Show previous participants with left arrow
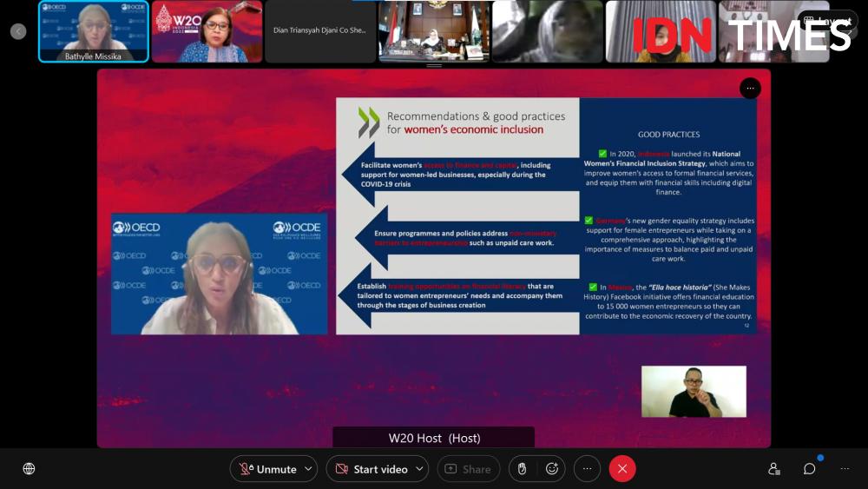The width and height of the screenshot is (868, 489). [18, 31]
